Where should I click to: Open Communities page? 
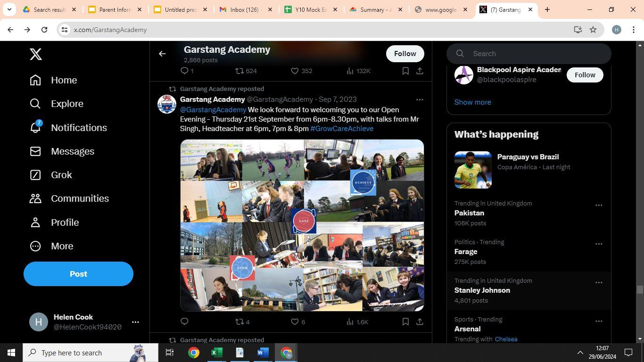coord(69,198)
